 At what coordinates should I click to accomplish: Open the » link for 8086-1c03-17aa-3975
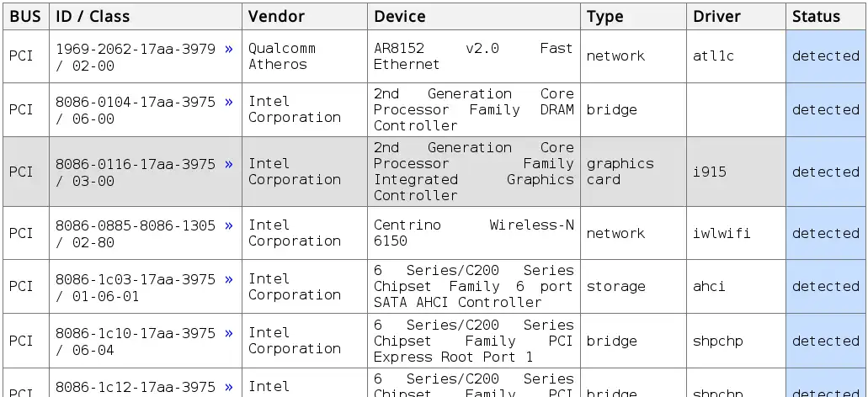point(229,280)
